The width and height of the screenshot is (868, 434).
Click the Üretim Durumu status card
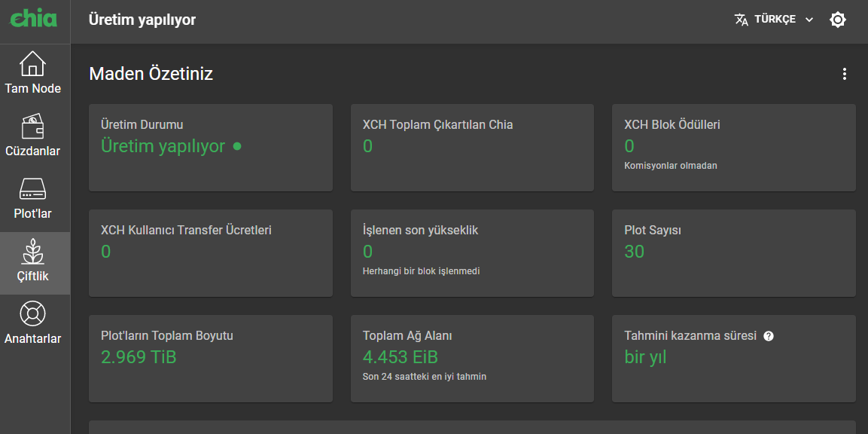click(210, 148)
